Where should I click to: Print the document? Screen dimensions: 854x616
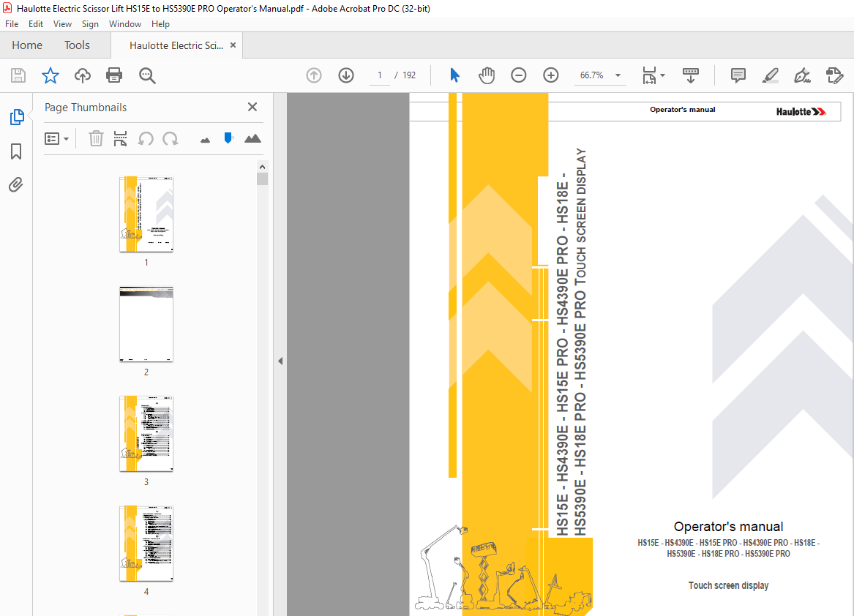point(114,75)
